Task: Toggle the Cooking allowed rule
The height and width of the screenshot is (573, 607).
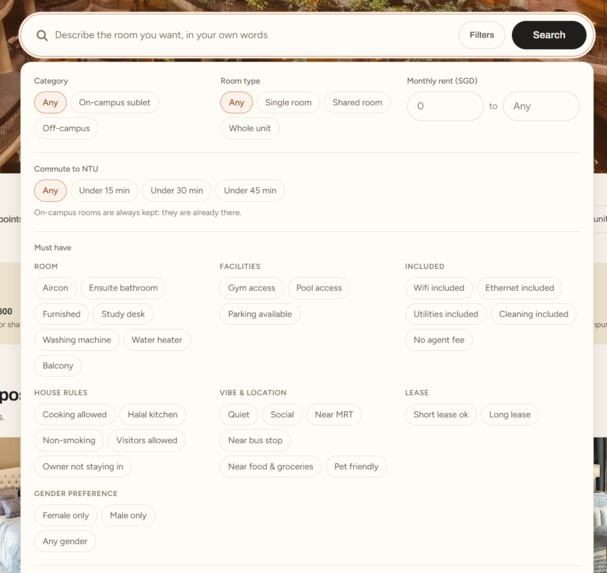Action: pos(75,415)
